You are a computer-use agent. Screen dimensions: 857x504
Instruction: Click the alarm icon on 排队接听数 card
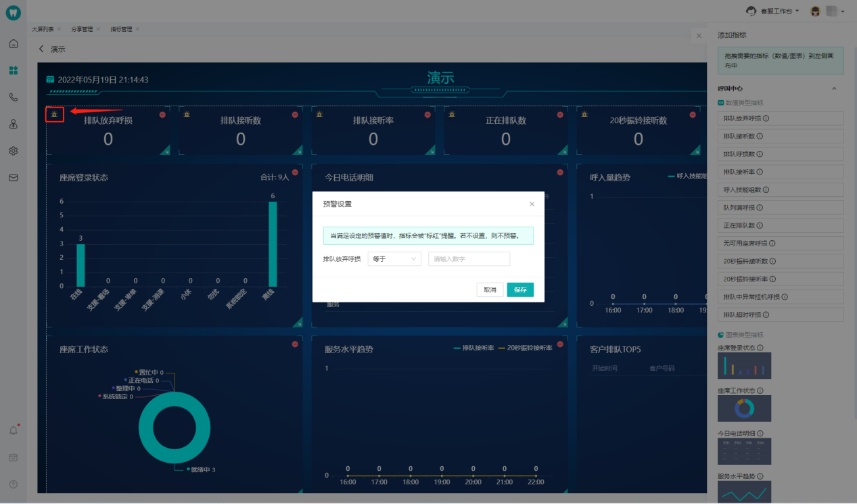point(187,114)
